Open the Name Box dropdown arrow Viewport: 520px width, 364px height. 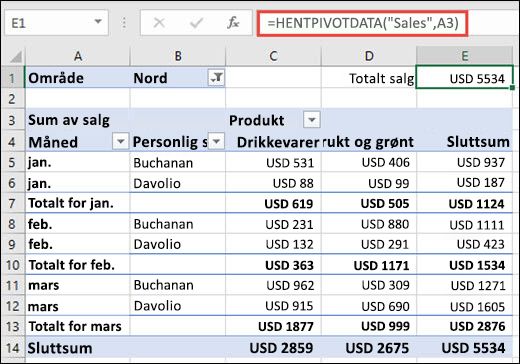click(98, 22)
